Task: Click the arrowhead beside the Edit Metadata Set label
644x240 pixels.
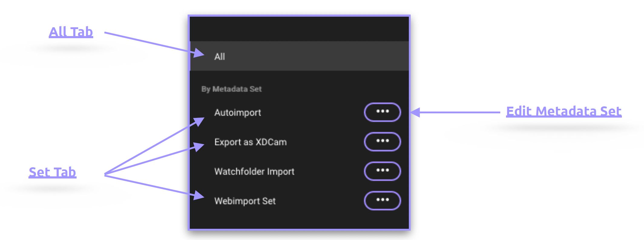Action: [416, 112]
